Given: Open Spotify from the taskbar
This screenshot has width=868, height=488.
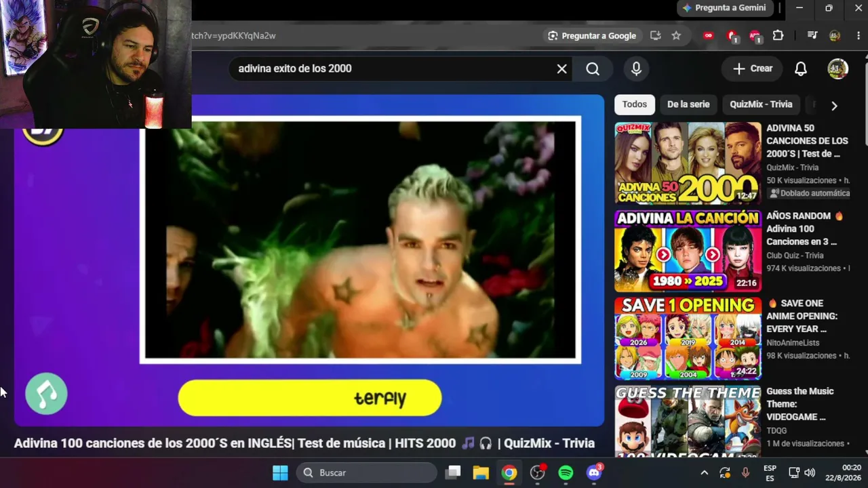Looking at the screenshot, I should point(566,472).
